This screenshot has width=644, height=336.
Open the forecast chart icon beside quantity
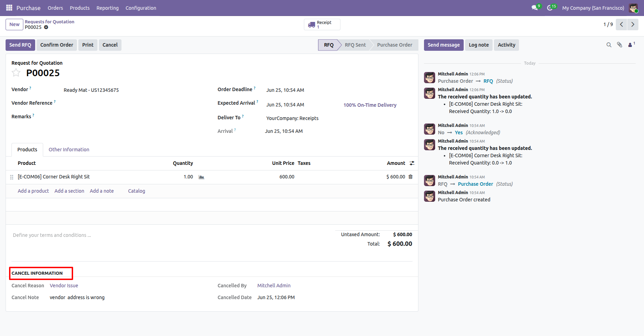(201, 177)
